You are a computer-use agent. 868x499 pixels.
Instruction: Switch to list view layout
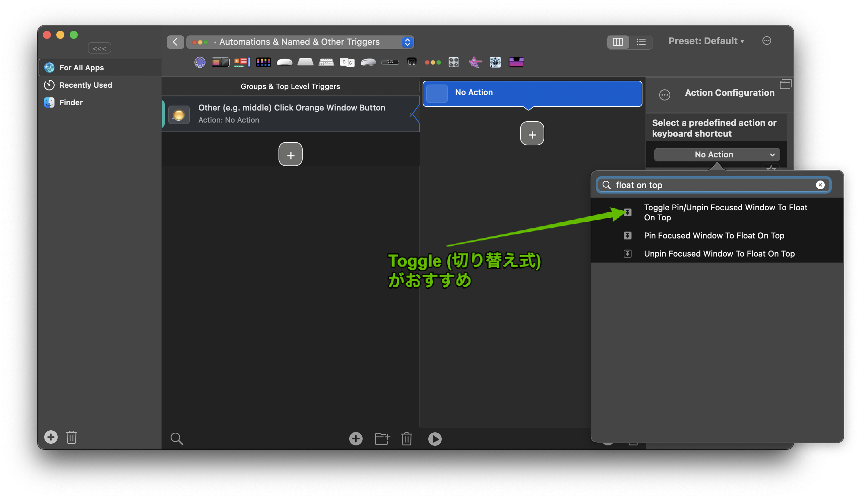(641, 42)
